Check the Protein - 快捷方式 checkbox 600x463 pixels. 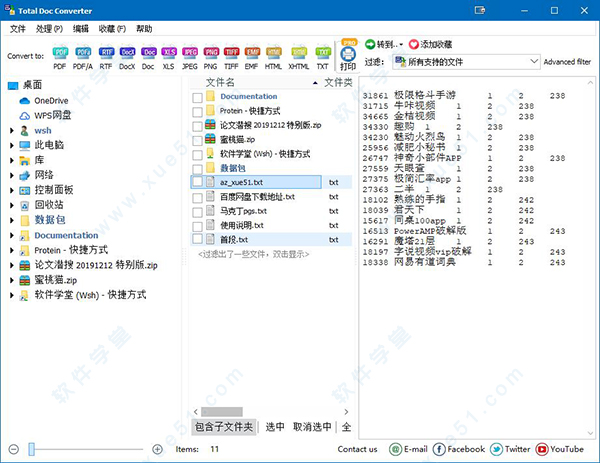(197, 112)
